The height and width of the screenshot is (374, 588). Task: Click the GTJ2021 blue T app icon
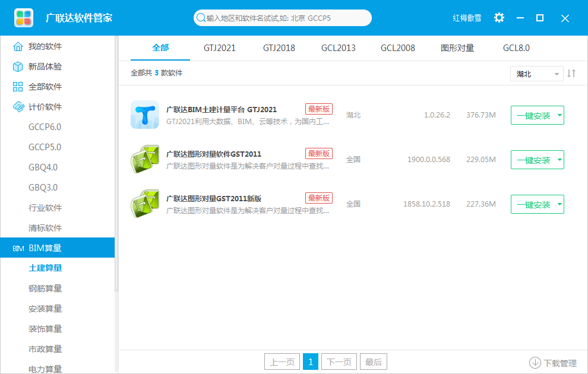pyautogui.click(x=145, y=115)
